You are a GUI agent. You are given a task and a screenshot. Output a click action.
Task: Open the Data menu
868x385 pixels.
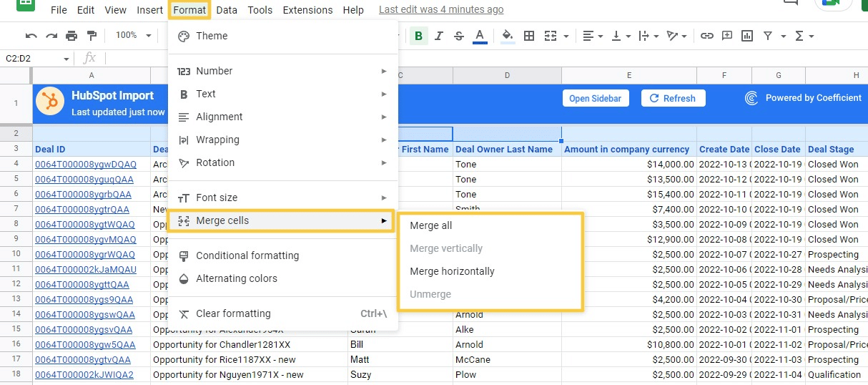[x=227, y=10]
